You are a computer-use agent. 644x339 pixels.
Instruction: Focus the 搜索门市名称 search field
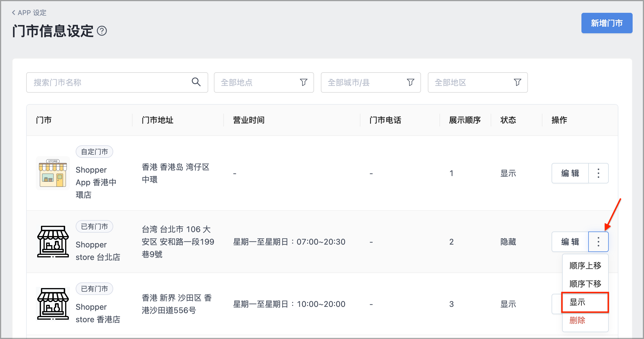pyautogui.click(x=117, y=82)
